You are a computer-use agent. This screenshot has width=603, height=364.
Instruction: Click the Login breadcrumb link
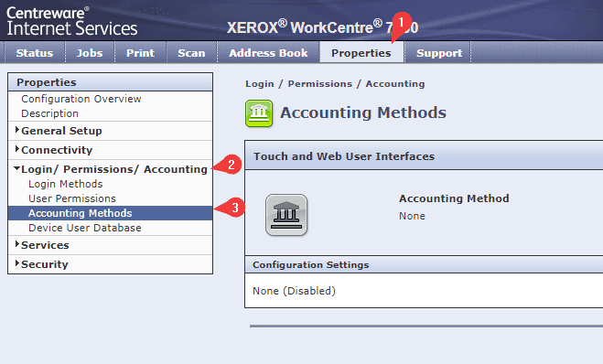pos(260,84)
